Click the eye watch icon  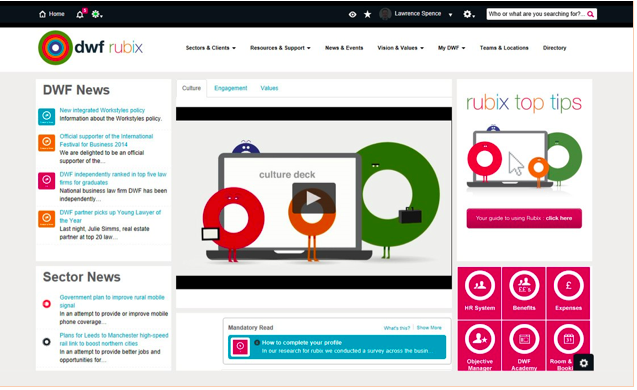tap(353, 15)
